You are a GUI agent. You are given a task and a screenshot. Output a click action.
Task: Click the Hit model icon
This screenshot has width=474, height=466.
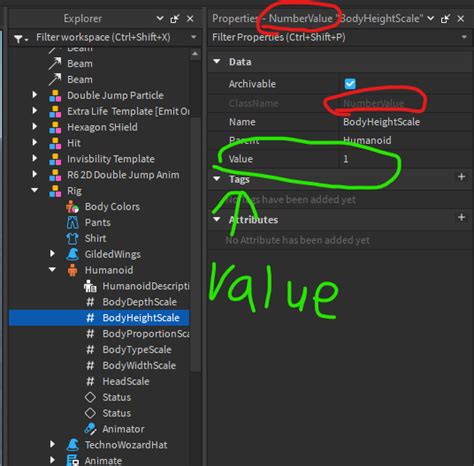[x=55, y=143]
